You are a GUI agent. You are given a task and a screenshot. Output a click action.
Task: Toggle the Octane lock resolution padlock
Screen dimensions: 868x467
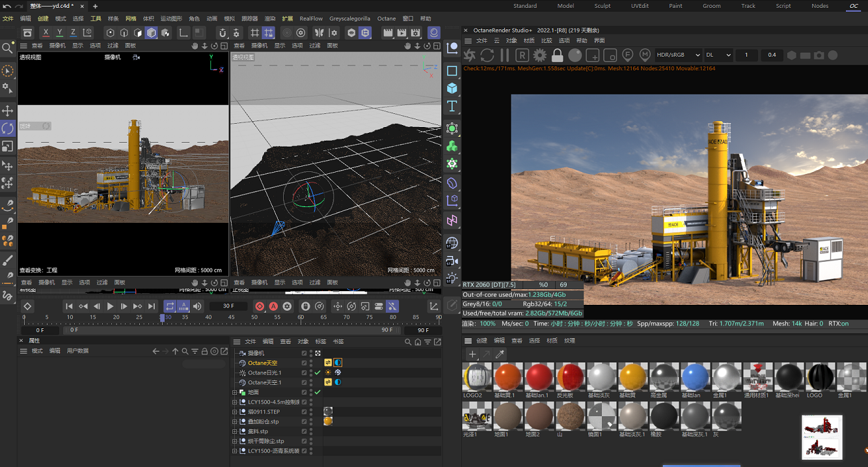point(557,55)
